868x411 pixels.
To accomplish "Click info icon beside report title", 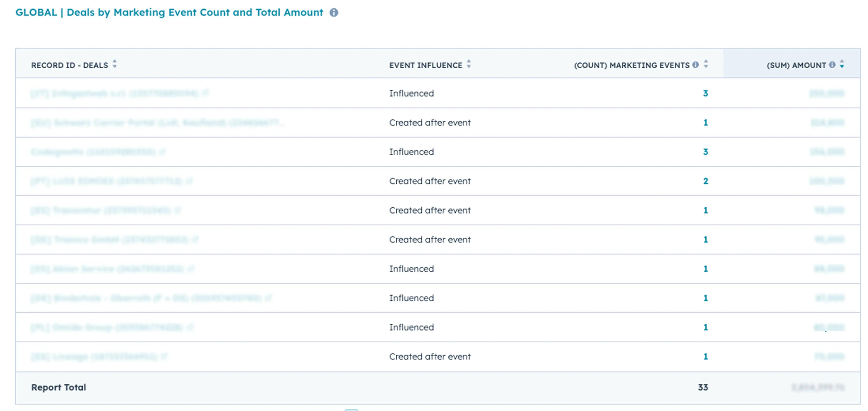I will (x=334, y=13).
